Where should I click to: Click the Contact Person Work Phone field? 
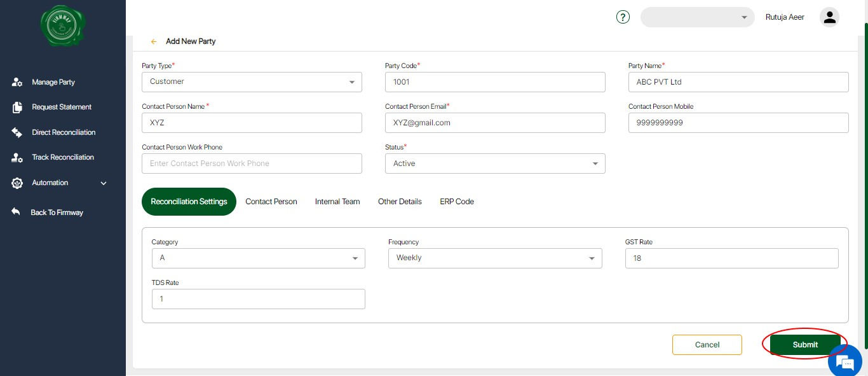tap(252, 164)
